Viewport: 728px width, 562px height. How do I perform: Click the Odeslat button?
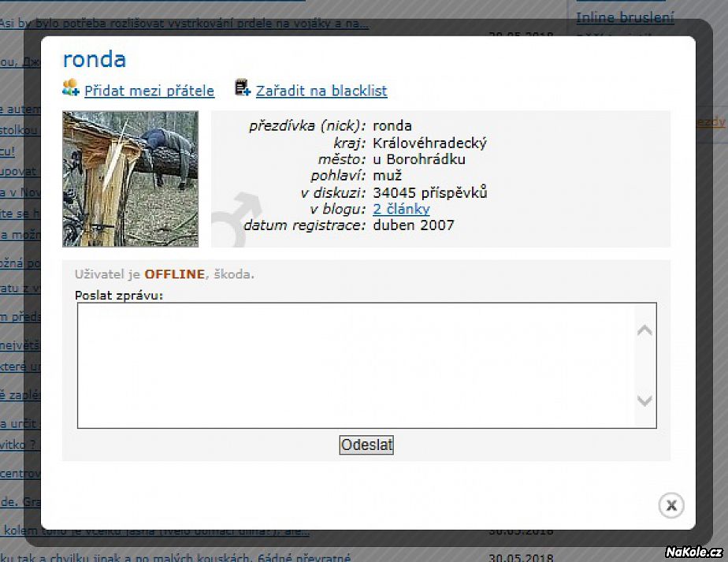[366, 445]
